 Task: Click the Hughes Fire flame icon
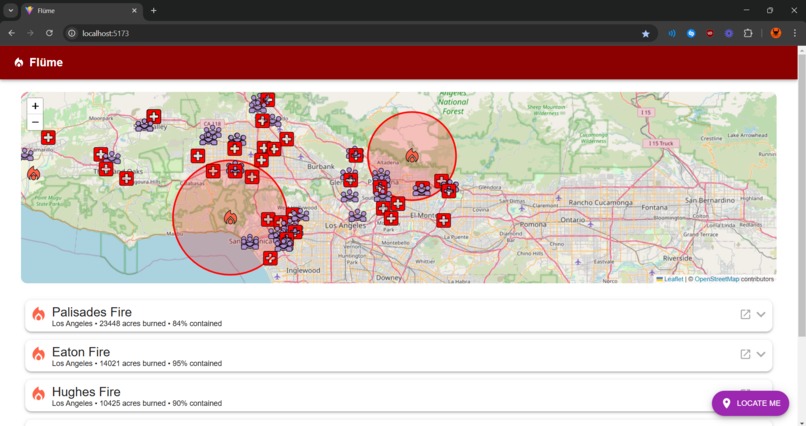(x=39, y=394)
